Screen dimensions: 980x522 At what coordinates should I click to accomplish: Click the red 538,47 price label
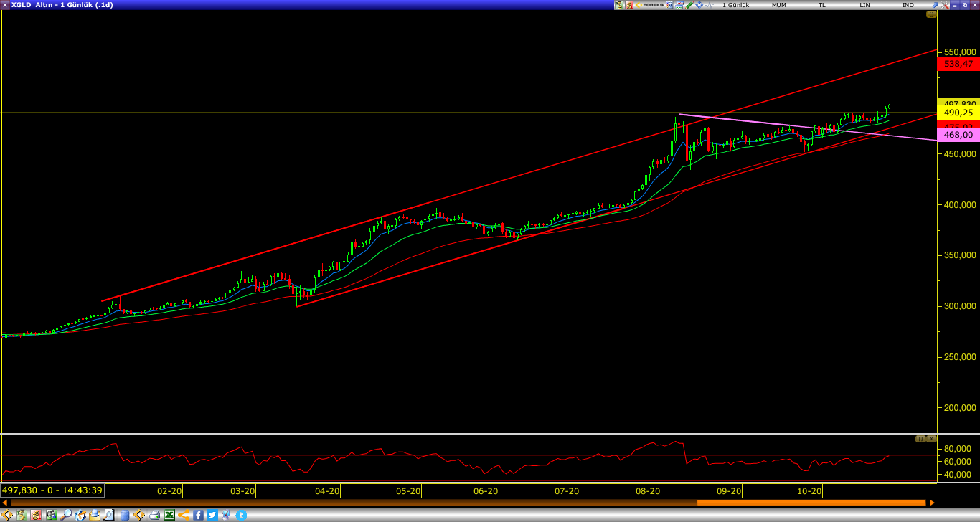coord(958,64)
